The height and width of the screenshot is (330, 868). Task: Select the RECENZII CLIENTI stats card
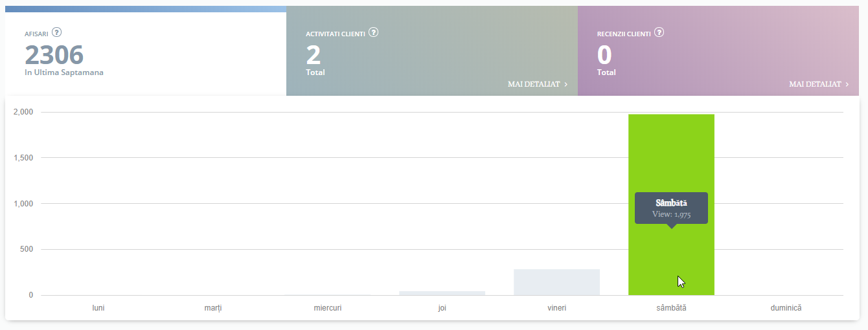[718, 51]
